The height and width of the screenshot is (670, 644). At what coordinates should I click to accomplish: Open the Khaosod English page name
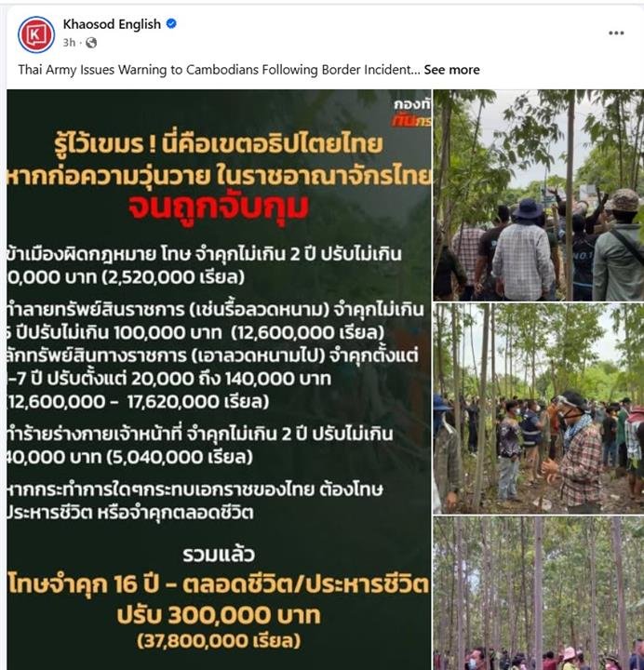[112, 24]
